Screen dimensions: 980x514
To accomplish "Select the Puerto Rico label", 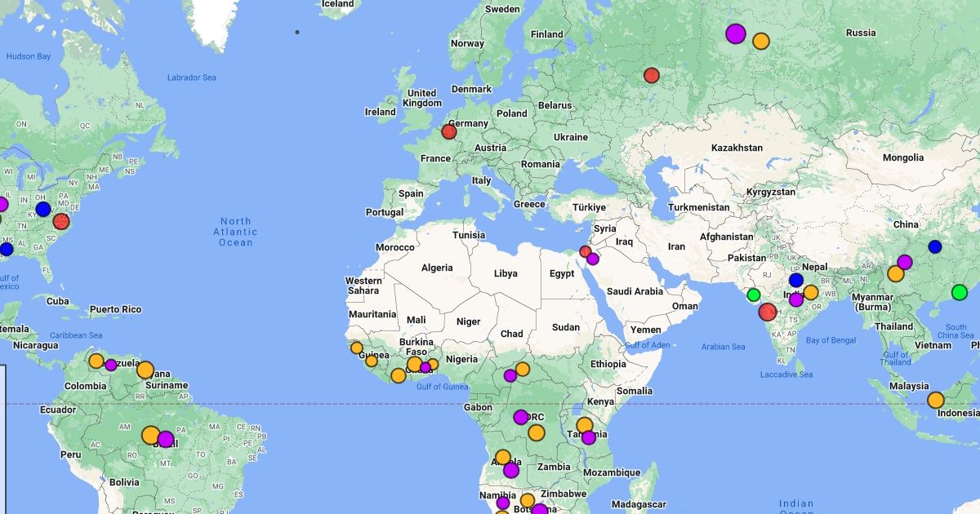I will [115, 309].
